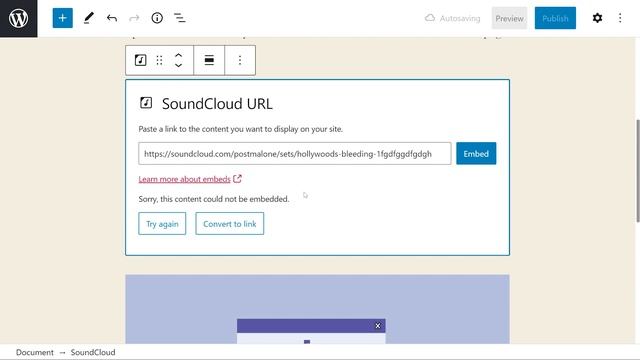This screenshot has width=640, height=360.
Task: Open block toolbar more options menu
Action: pyautogui.click(x=240, y=60)
